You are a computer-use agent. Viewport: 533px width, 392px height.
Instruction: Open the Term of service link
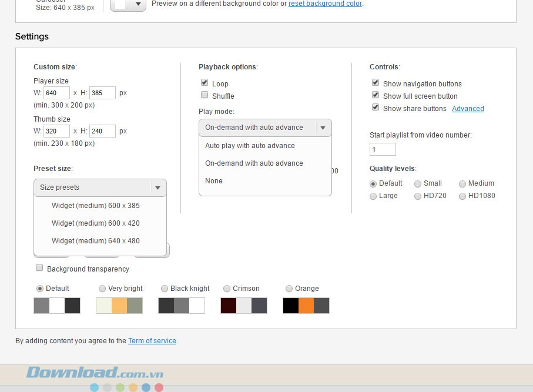point(152,341)
